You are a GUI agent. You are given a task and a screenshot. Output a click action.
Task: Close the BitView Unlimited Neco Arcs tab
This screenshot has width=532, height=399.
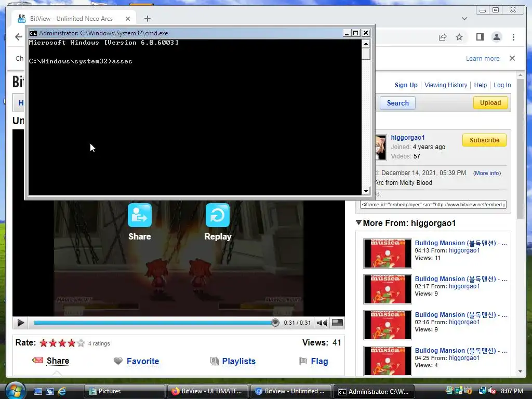[x=128, y=19]
